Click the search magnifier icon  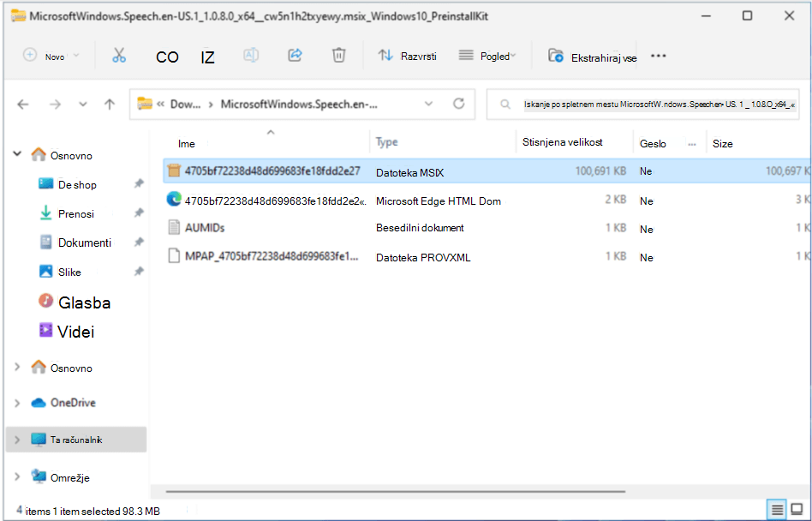click(x=505, y=105)
